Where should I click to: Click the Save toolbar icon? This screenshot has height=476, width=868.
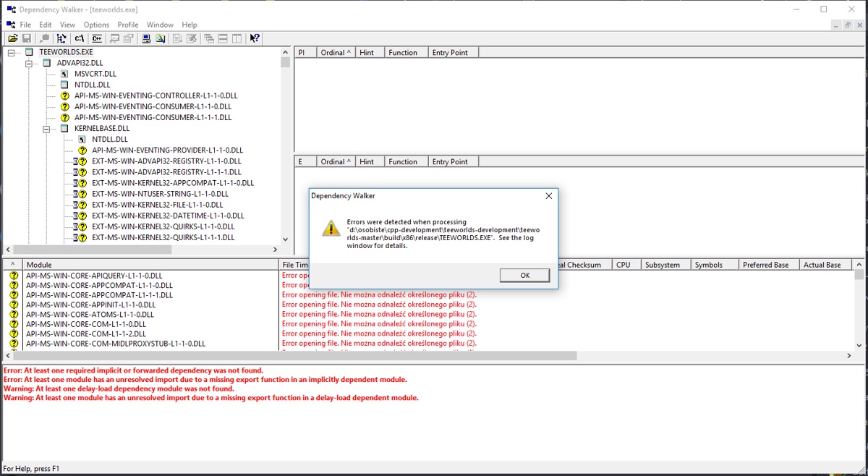tap(27, 38)
